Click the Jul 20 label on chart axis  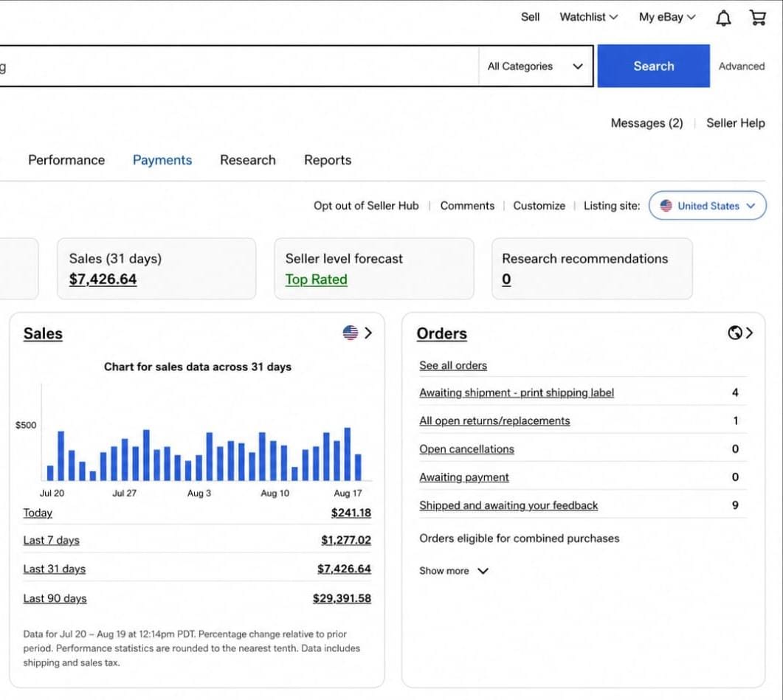(x=52, y=493)
